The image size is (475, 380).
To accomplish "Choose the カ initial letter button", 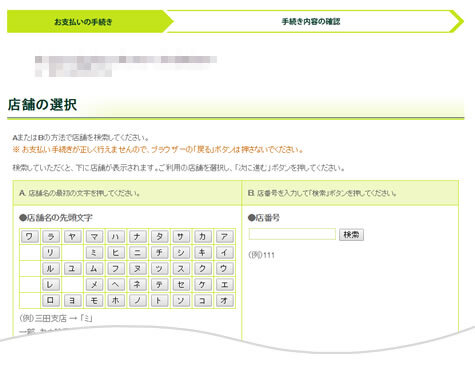I will tap(202, 237).
